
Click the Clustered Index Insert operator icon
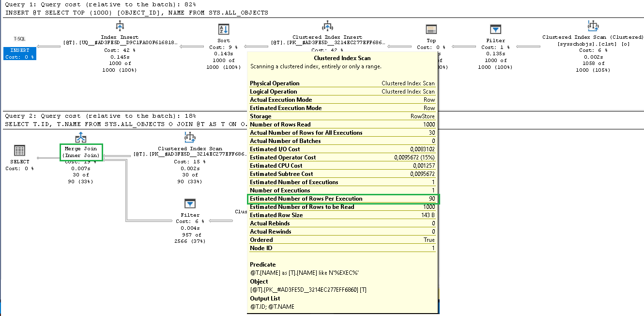327,27
